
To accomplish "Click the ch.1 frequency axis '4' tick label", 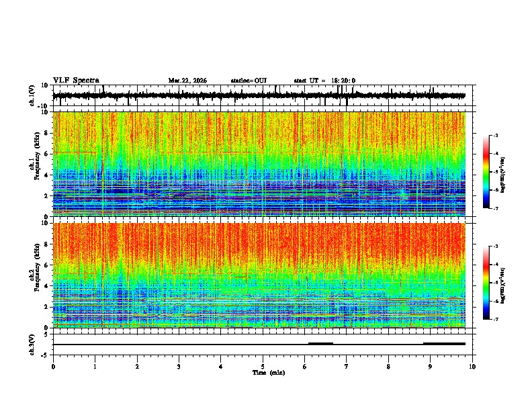I will point(46,175).
